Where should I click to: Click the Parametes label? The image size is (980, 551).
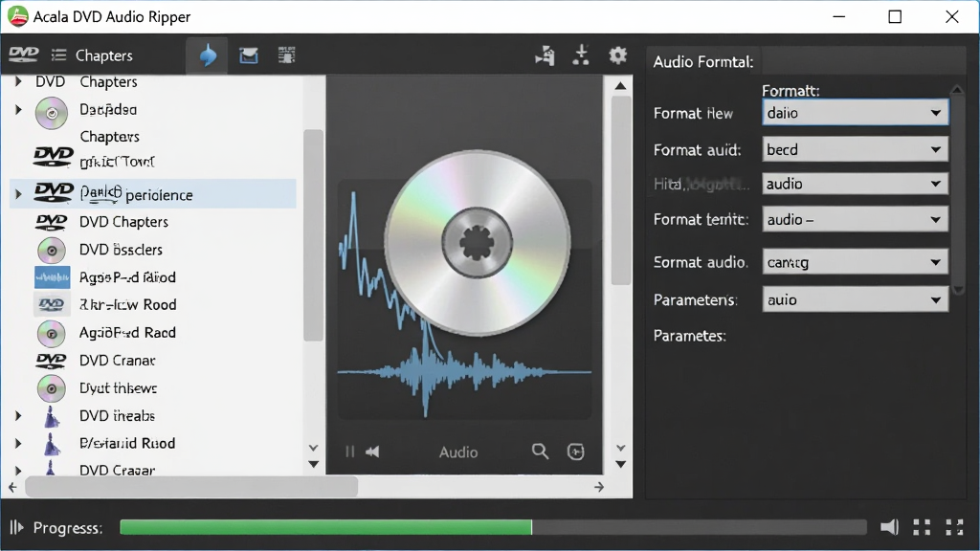coord(689,336)
